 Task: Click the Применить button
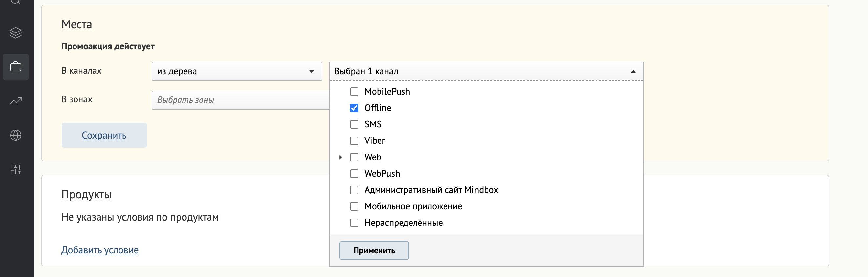[374, 250]
